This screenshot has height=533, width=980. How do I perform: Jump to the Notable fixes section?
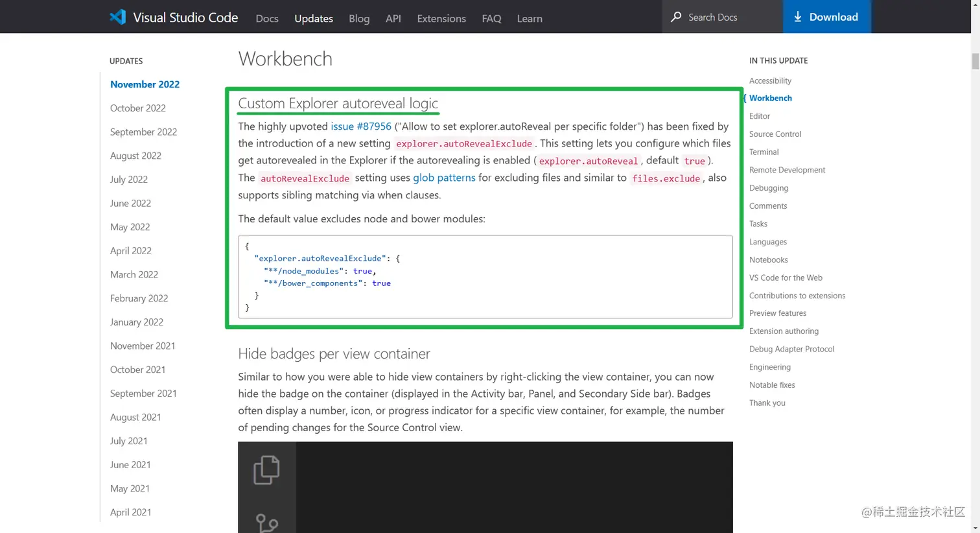(772, 385)
